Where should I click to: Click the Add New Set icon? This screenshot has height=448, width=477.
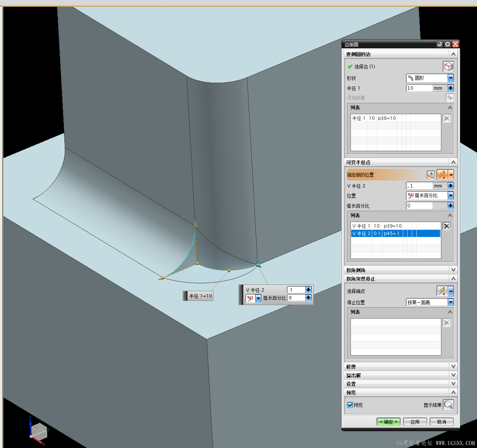click(x=450, y=98)
